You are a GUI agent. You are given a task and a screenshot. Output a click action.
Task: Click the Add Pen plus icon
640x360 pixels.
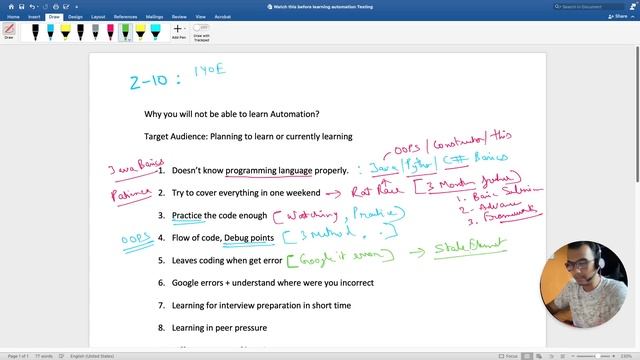coord(177,29)
